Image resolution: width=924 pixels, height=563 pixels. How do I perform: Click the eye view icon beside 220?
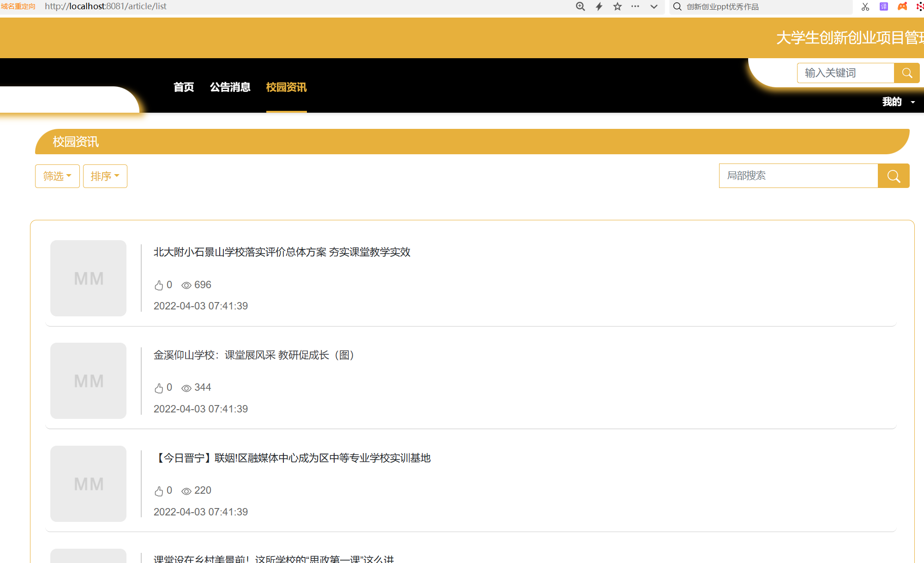(186, 491)
